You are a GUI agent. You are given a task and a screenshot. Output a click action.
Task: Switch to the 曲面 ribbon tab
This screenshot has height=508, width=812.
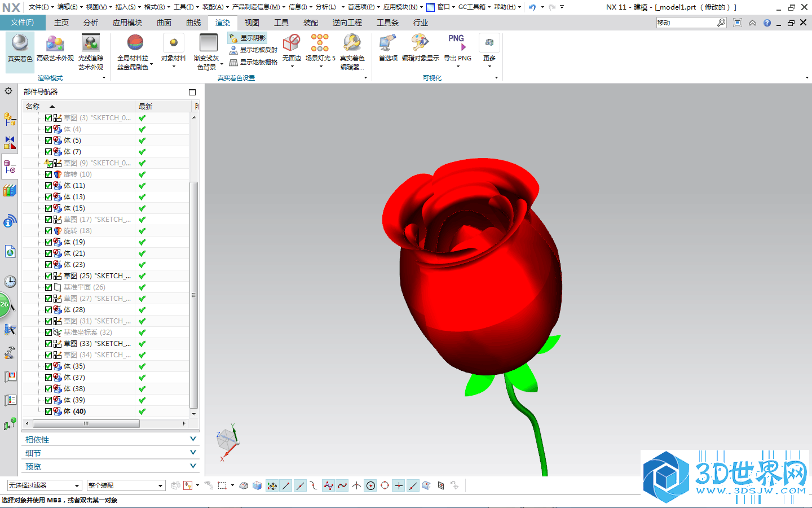click(164, 23)
